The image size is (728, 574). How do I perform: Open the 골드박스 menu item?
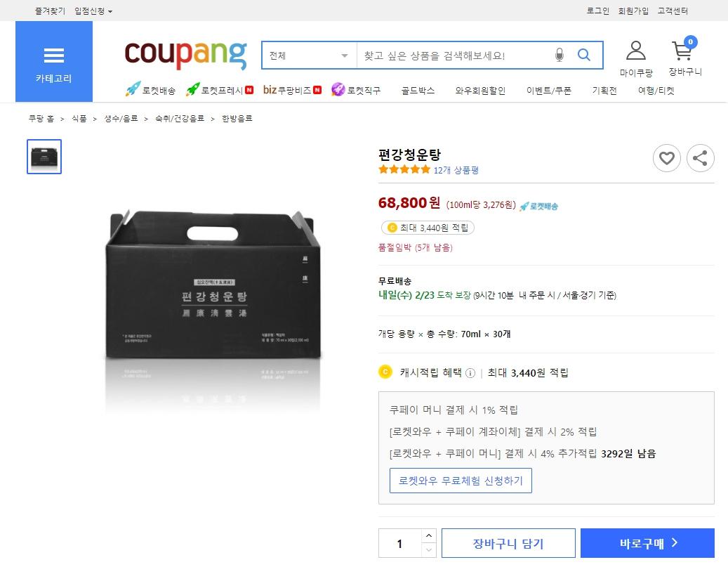tap(418, 91)
